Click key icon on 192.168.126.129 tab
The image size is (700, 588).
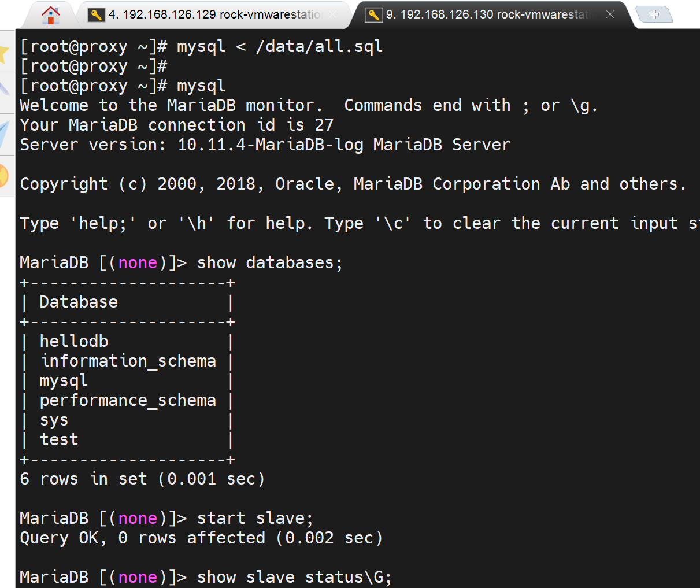tap(96, 15)
